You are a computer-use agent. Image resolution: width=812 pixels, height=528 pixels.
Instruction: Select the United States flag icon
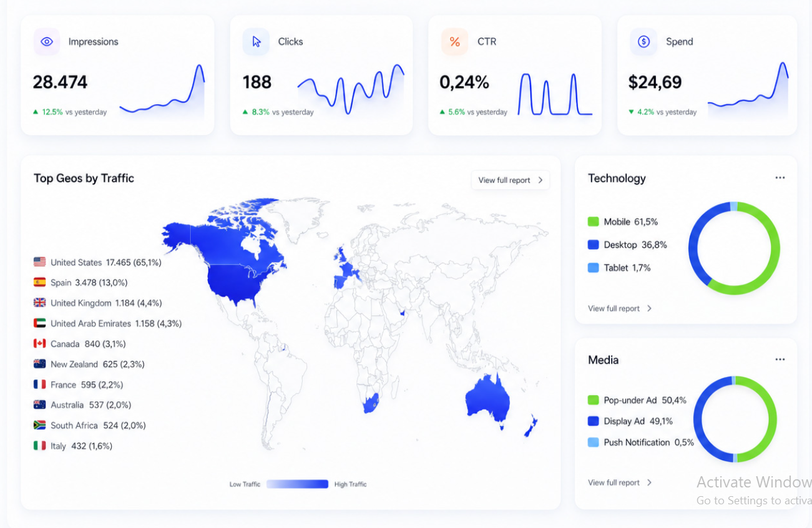(x=40, y=262)
